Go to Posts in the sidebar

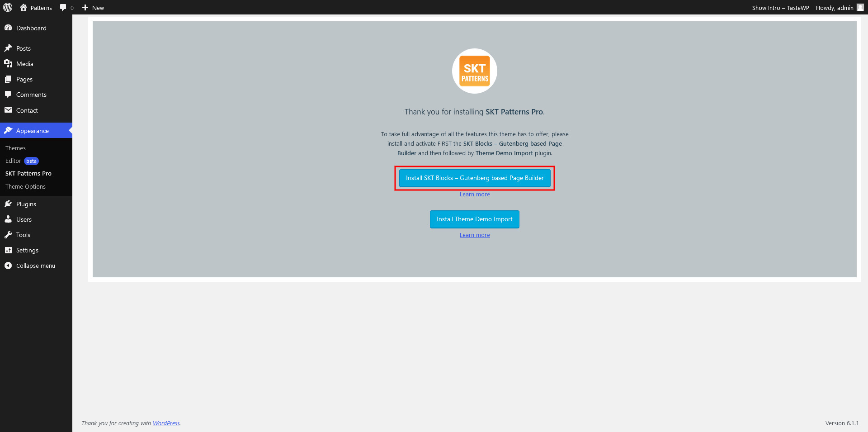coord(24,48)
